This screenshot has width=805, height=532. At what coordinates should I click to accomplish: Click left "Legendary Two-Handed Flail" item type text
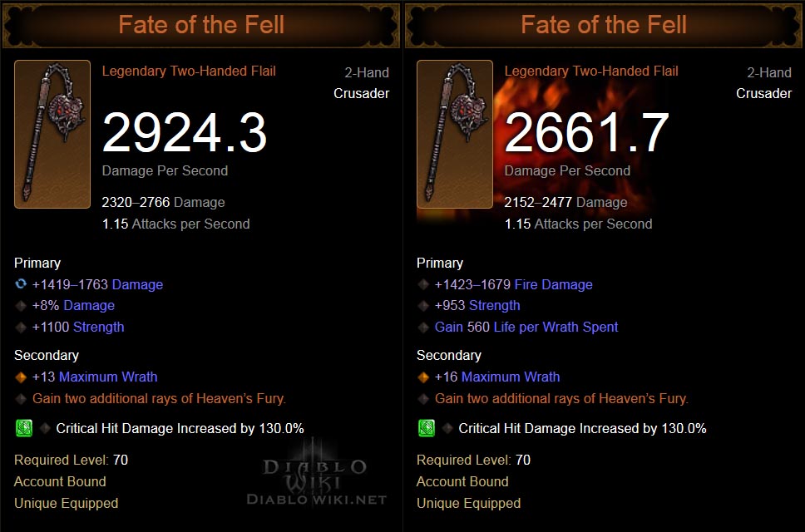click(189, 71)
